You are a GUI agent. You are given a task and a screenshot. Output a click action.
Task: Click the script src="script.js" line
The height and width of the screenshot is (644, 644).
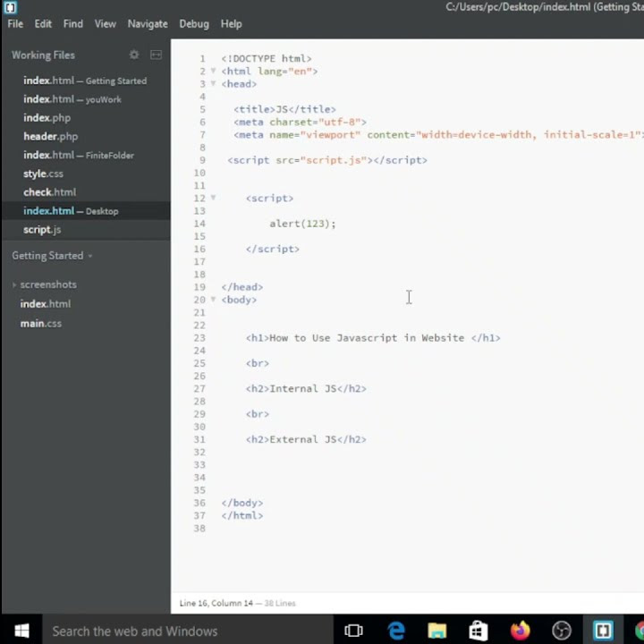pyautogui.click(x=327, y=160)
